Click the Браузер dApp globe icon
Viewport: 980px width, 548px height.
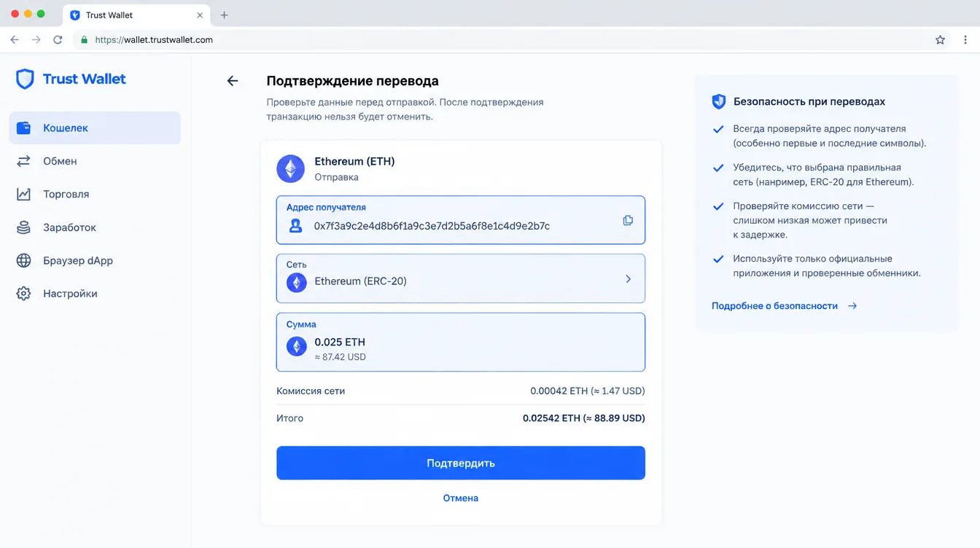click(23, 260)
